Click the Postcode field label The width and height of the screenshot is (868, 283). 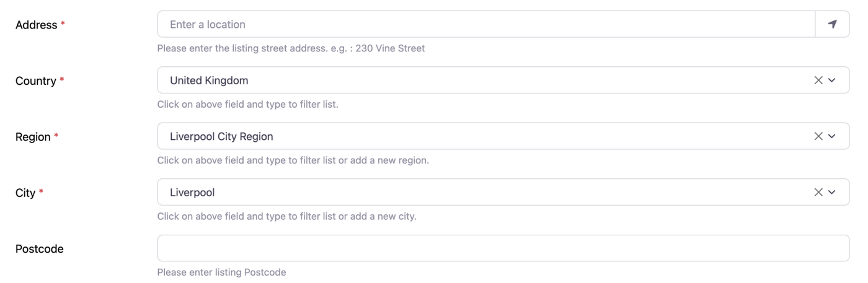pos(39,249)
